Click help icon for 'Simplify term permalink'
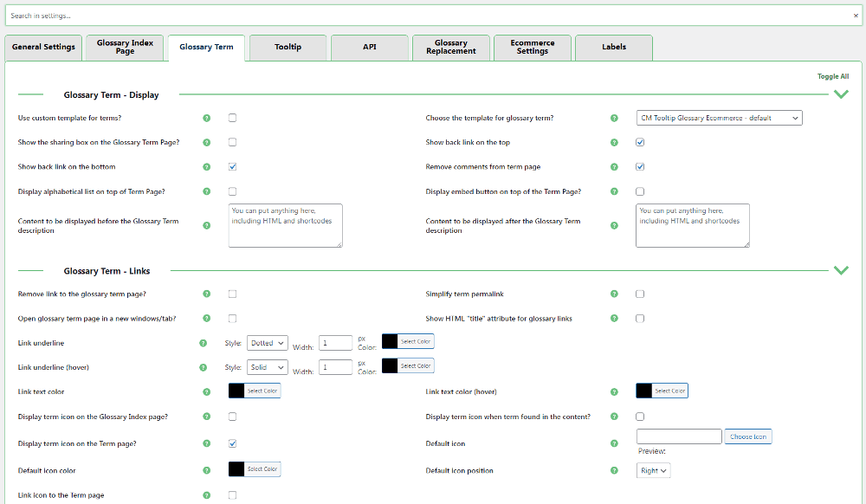The width and height of the screenshot is (866, 504). click(x=614, y=294)
